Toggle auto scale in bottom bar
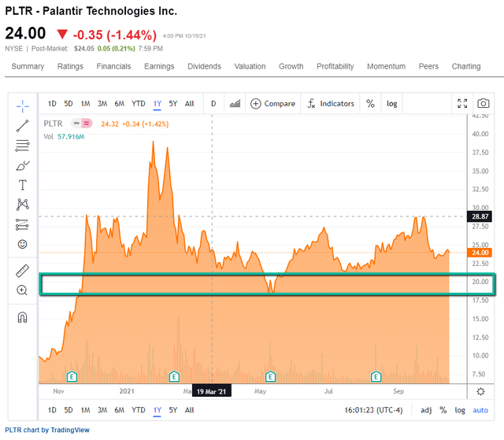Screen dimensions: 504x440 click(x=480, y=410)
